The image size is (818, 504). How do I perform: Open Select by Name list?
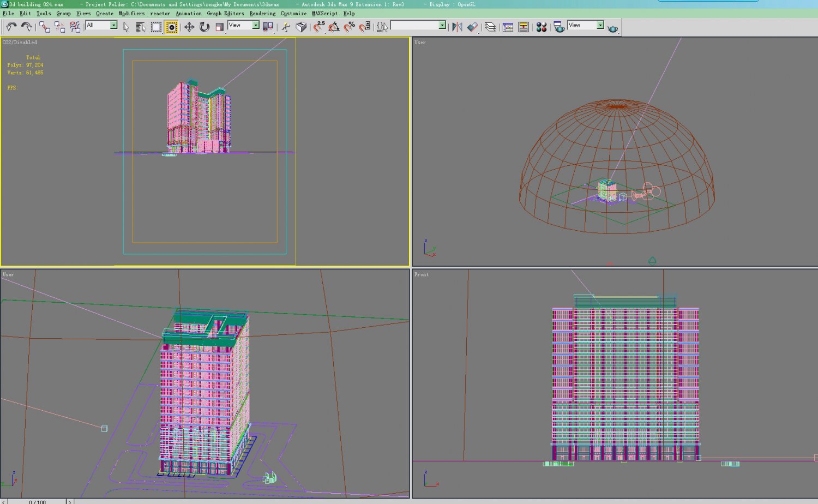(x=141, y=27)
